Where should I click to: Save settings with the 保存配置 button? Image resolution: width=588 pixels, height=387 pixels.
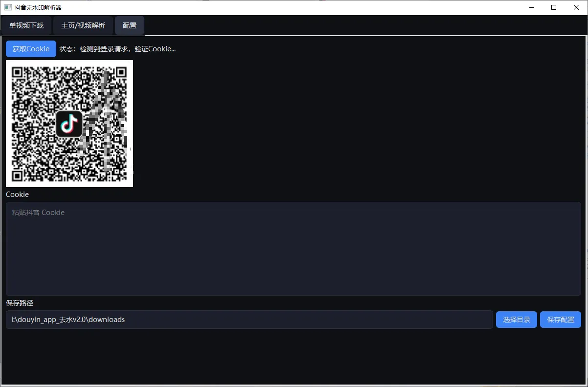point(560,319)
